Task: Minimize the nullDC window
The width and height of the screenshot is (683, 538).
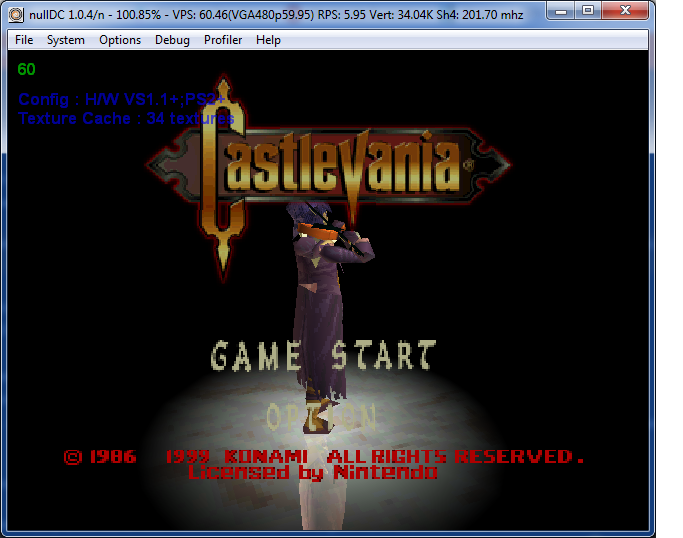Action: [561, 11]
